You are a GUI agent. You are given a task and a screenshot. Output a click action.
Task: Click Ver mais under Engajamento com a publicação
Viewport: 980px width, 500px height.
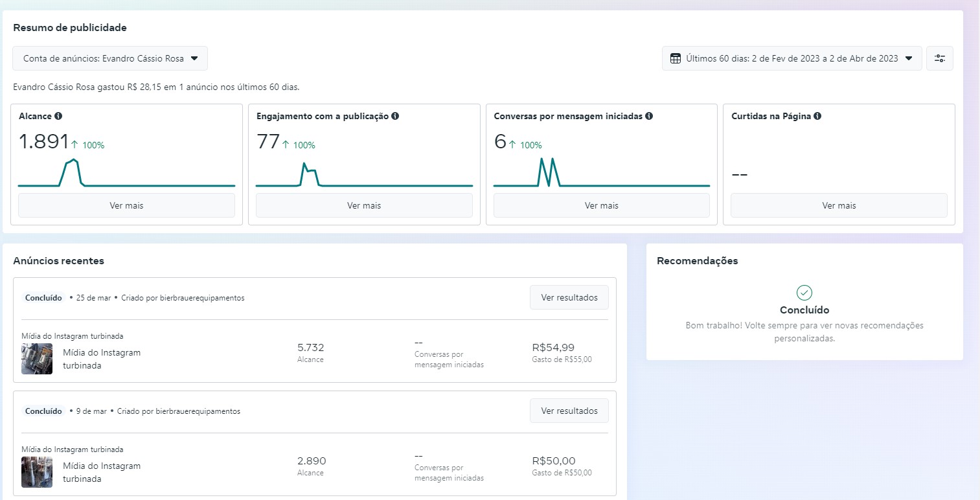tap(364, 205)
